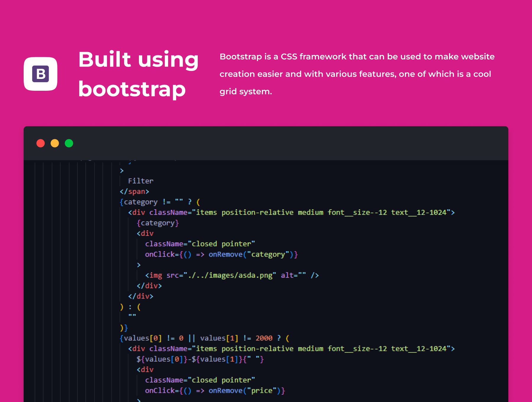Click the Bootstrap 'B' logo icon

click(x=40, y=74)
